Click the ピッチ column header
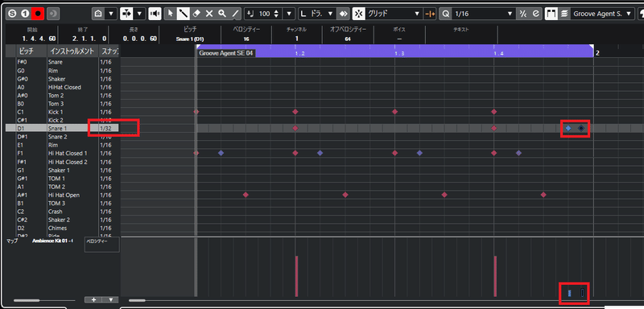Viewport: 644px width, 309px height. pyautogui.click(x=27, y=51)
